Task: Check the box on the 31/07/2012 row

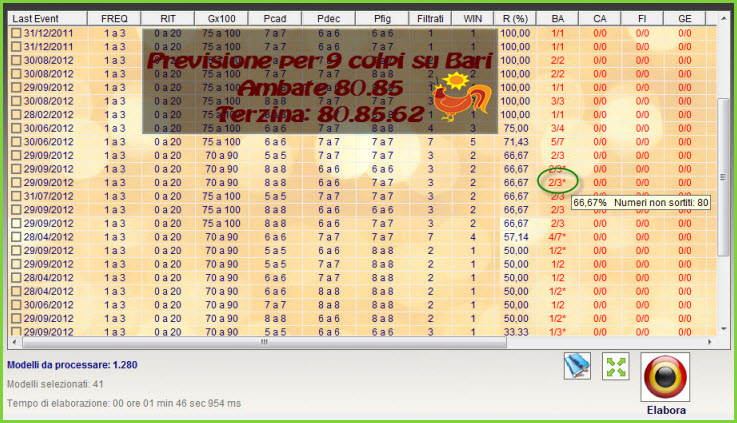Action: [x=15, y=196]
